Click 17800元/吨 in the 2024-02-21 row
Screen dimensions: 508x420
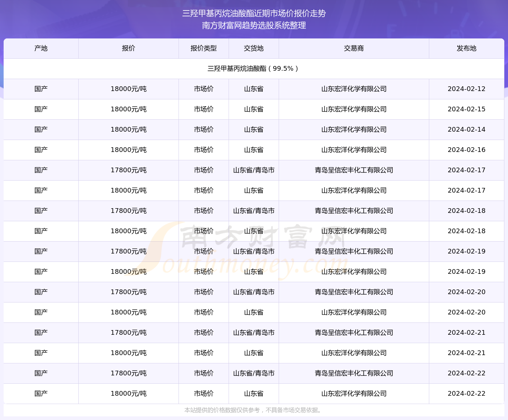(128, 333)
